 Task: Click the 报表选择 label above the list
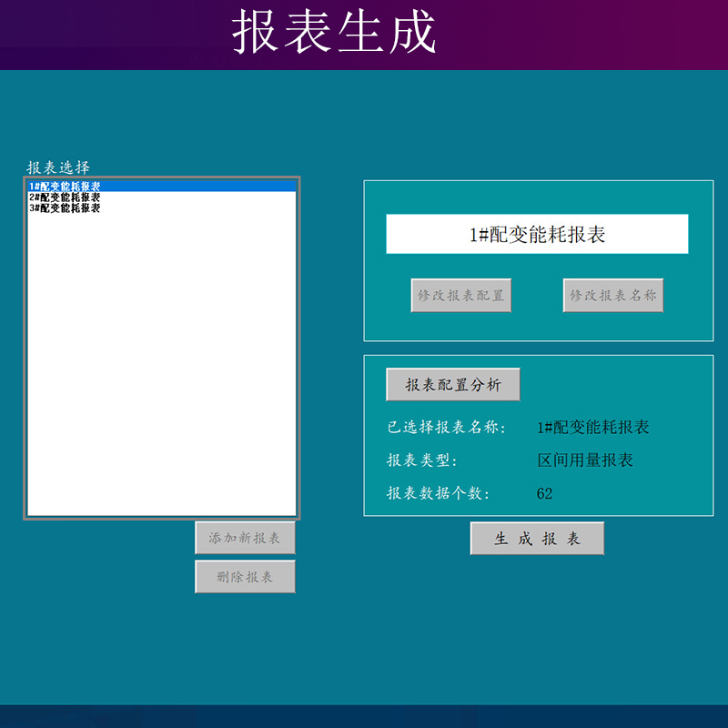point(58,167)
